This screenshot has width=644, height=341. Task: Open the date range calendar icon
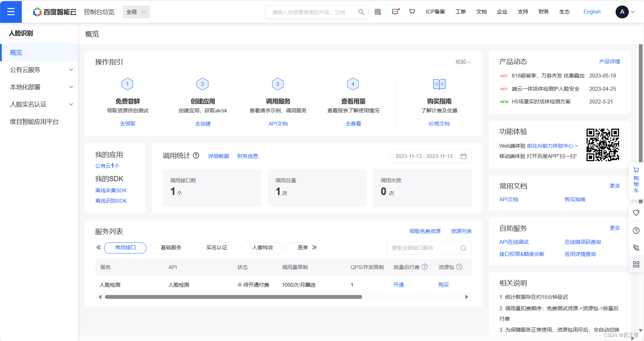coord(463,156)
